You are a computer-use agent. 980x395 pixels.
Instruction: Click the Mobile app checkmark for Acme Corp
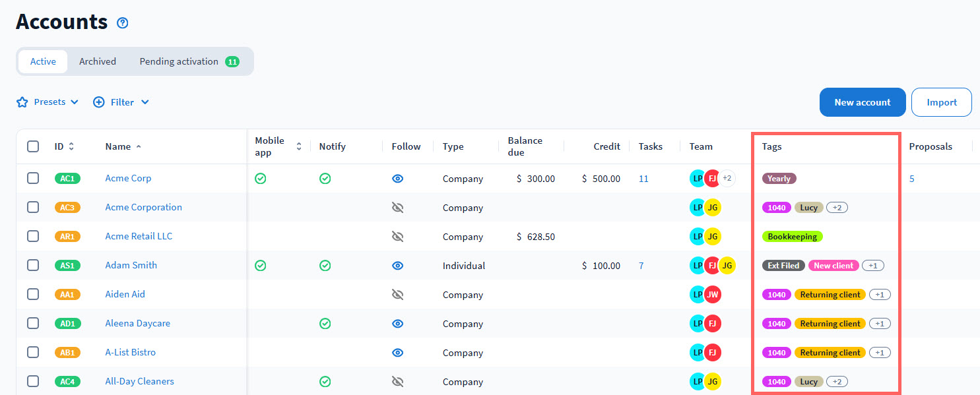click(261, 179)
